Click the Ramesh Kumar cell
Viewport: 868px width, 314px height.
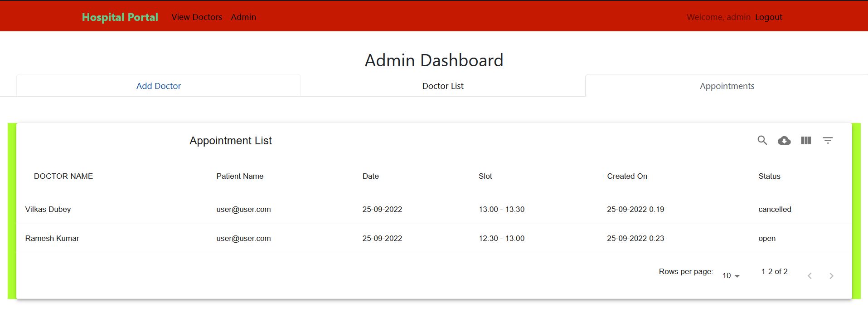(x=52, y=238)
